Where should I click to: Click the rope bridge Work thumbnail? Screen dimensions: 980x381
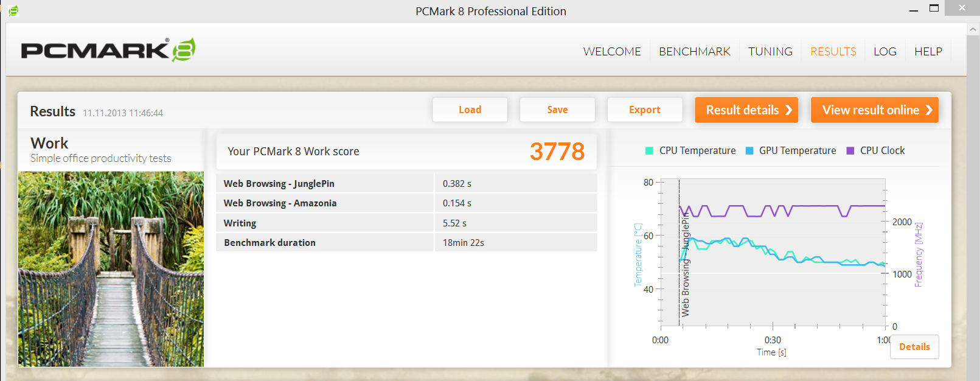point(111,269)
